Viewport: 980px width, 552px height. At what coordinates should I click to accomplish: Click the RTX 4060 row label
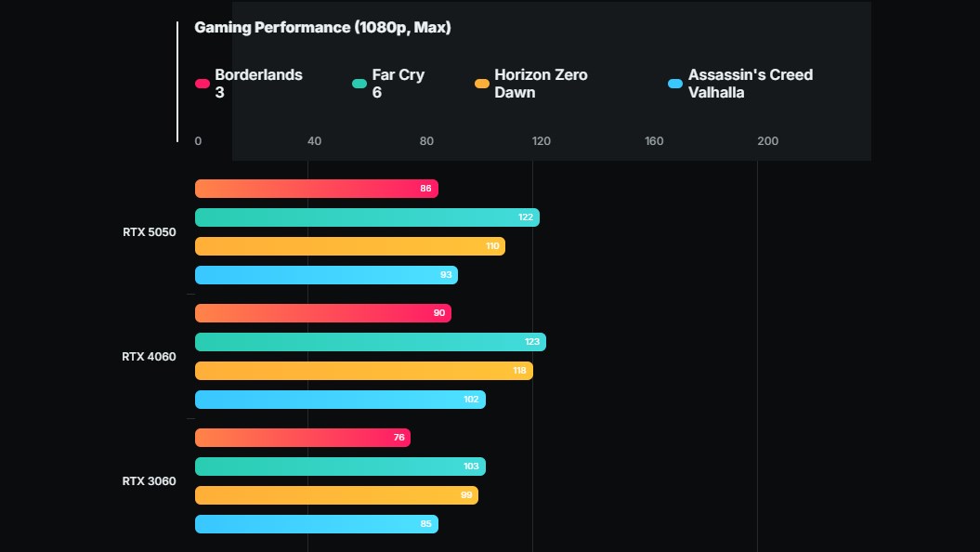click(x=149, y=356)
